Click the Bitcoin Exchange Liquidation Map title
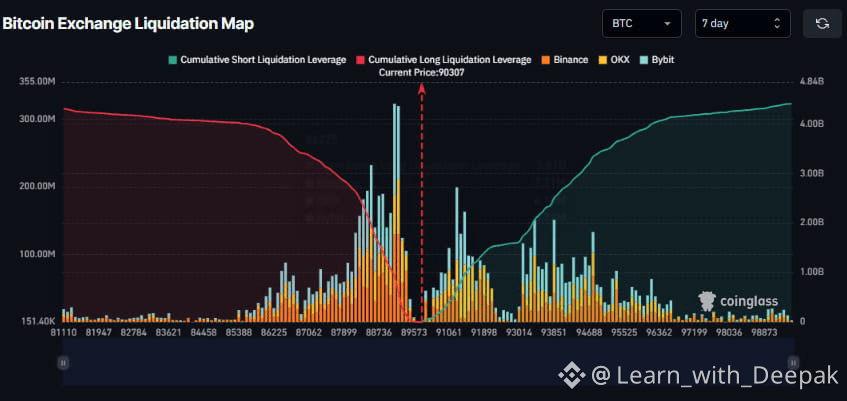This screenshot has height=401, width=847. tap(129, 24)
